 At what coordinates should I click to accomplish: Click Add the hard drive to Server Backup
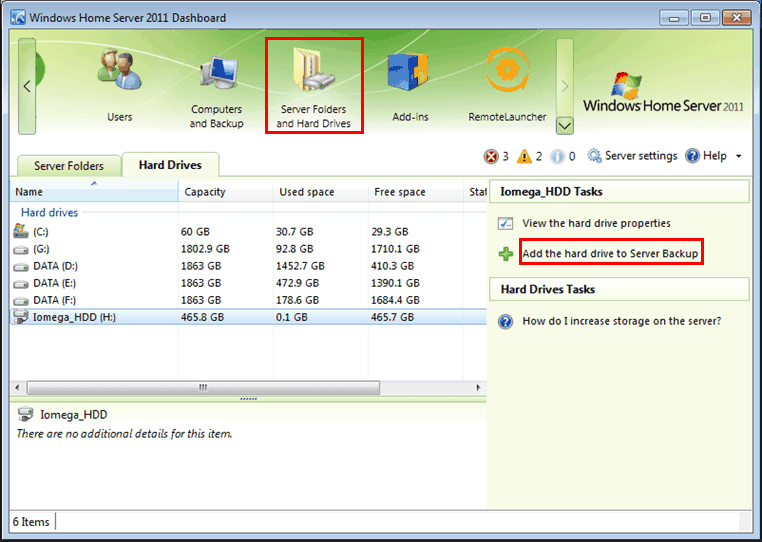(x=609, y=253)
